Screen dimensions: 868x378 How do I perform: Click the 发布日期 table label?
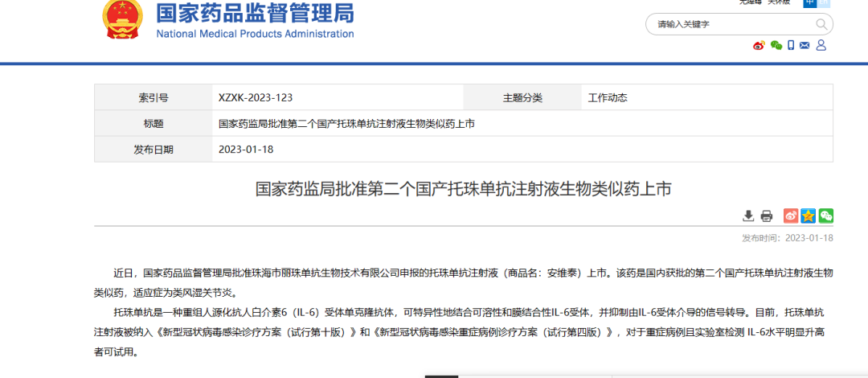coord(154,149)
